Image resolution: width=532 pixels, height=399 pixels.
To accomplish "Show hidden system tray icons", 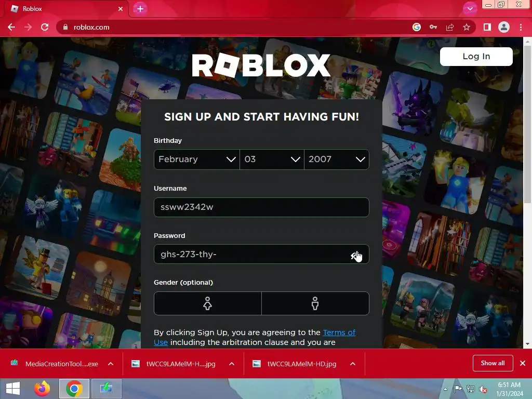I will (x=445, y=389).
